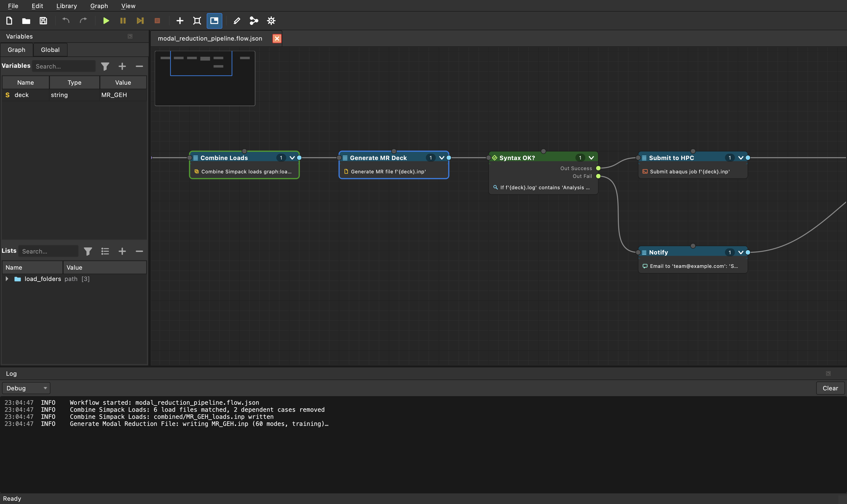The image size is (847, 504).
Task: Sort variables by Type column header
Action: pos(74,82)
